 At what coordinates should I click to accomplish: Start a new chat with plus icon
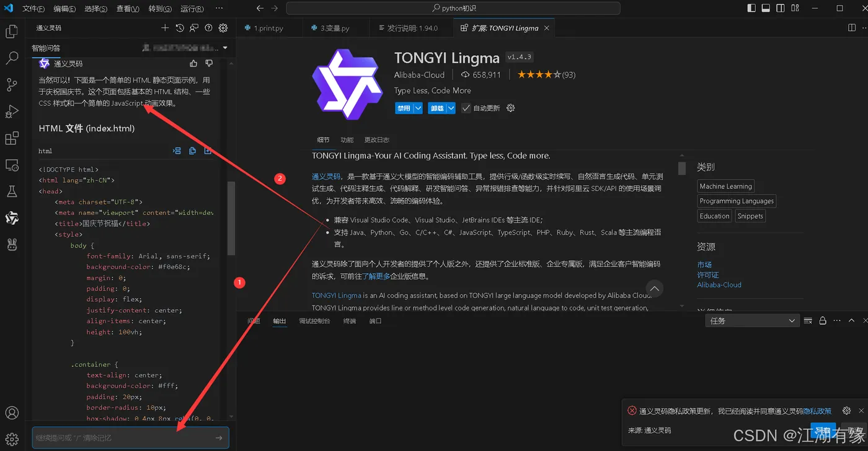pyautogui.click(x=165, y=28)
